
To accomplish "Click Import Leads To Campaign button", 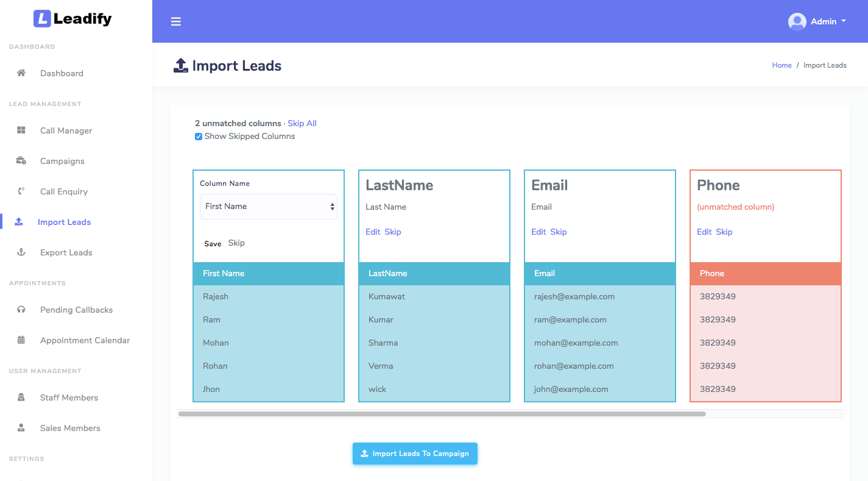I will pyautogui.click(x=415, y=454).
